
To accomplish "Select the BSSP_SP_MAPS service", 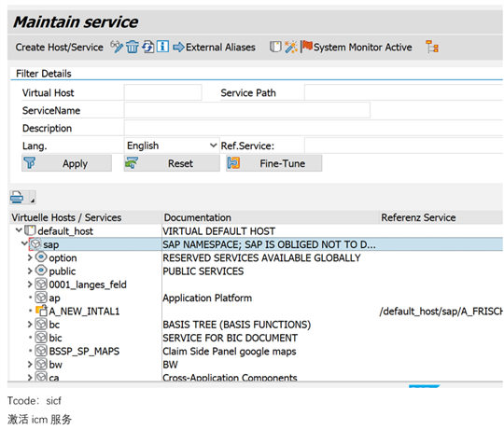I will (84, 352).
